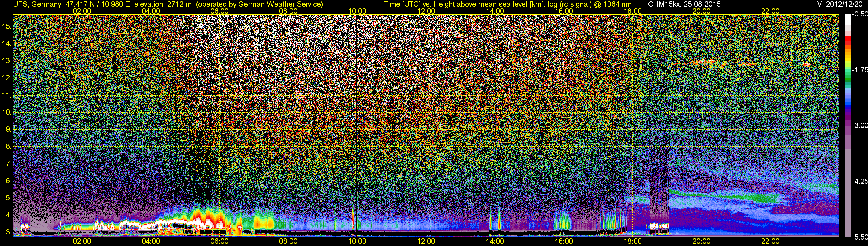Click the 12:00 label on the top time axis
The width and height of the screenshot is (868, 246).
point(426,11)
